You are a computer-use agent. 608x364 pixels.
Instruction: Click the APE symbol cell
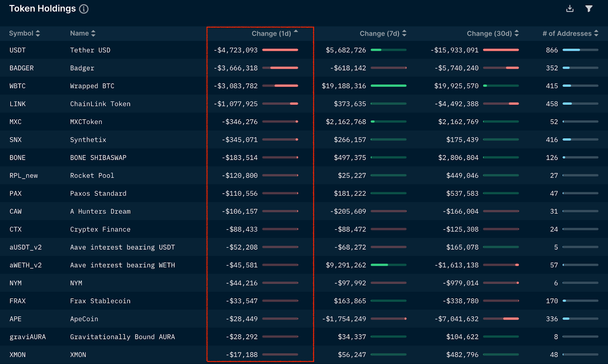(x=16, y=319)
